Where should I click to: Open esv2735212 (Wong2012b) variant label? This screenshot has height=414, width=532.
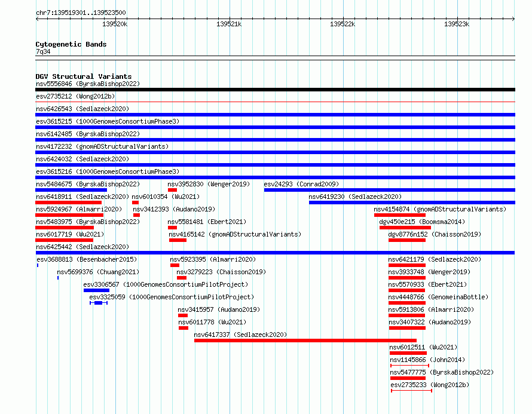click(75, 96)
